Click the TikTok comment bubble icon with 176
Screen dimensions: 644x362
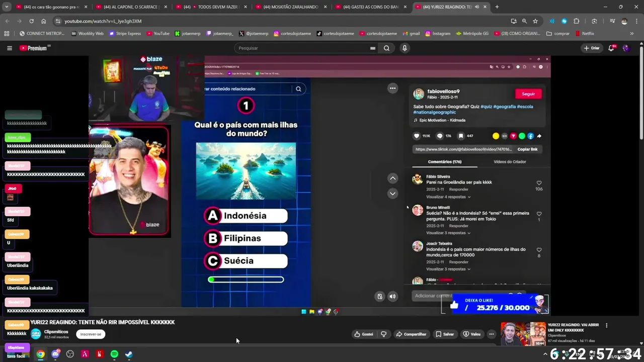click(x=439, y=136)
